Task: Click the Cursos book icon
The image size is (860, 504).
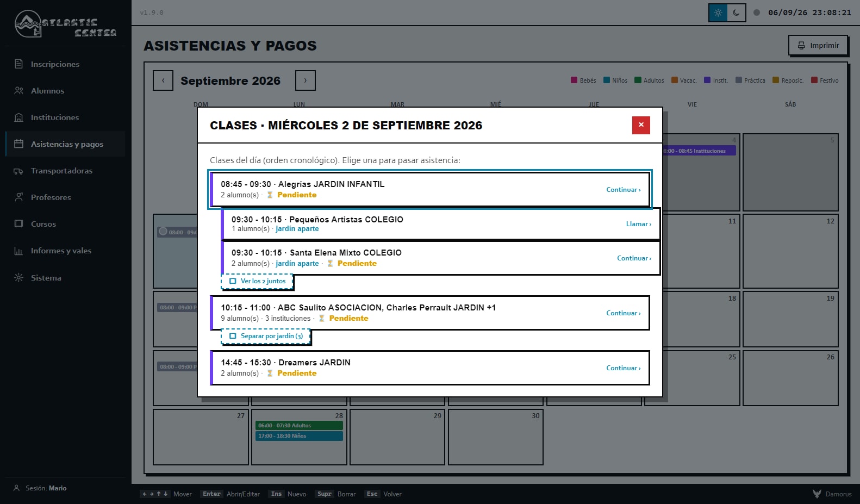Action: pos(18,224)
